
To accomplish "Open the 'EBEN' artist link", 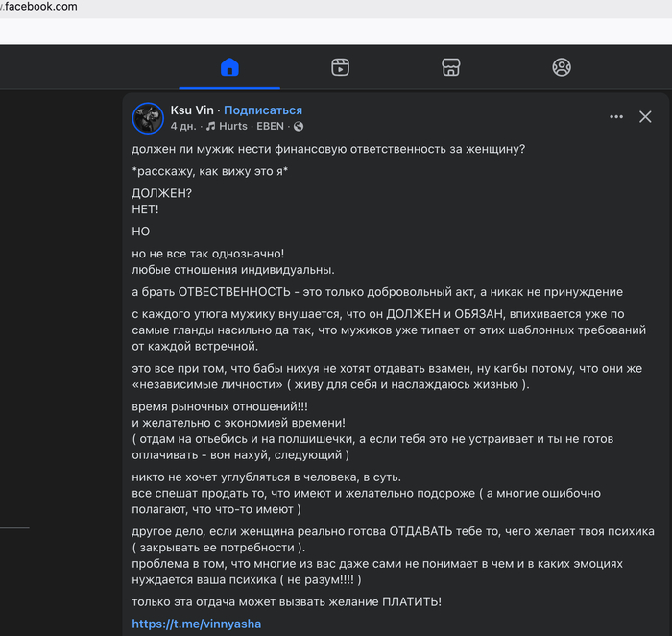I will [x=270, y=126].
